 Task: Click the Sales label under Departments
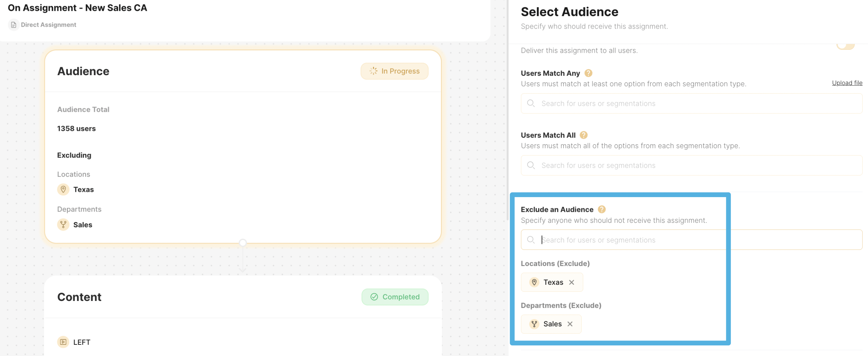pos(83,224)
